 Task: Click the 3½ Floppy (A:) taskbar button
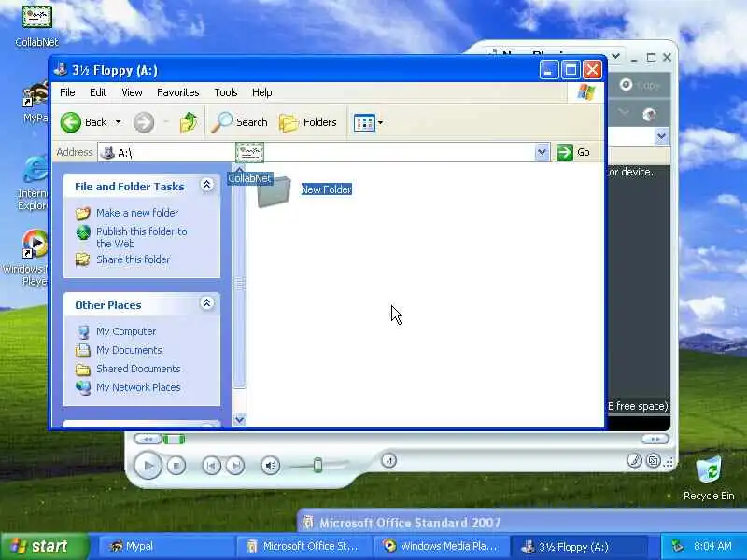[579, 546]
